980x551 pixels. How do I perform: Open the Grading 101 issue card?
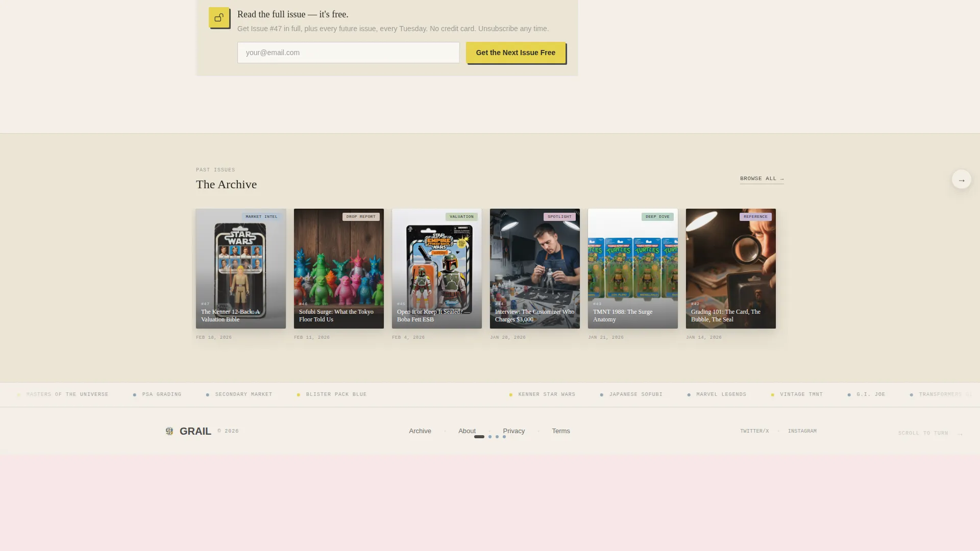click(x=731, y=268)
